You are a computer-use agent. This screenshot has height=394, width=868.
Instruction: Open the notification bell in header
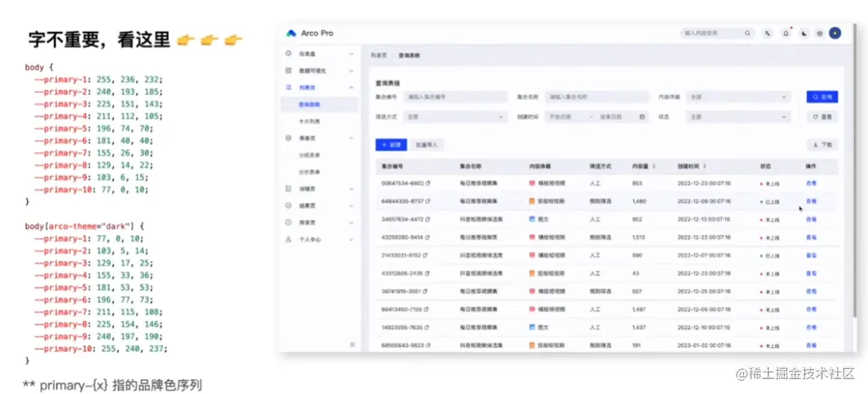(785, 33)
